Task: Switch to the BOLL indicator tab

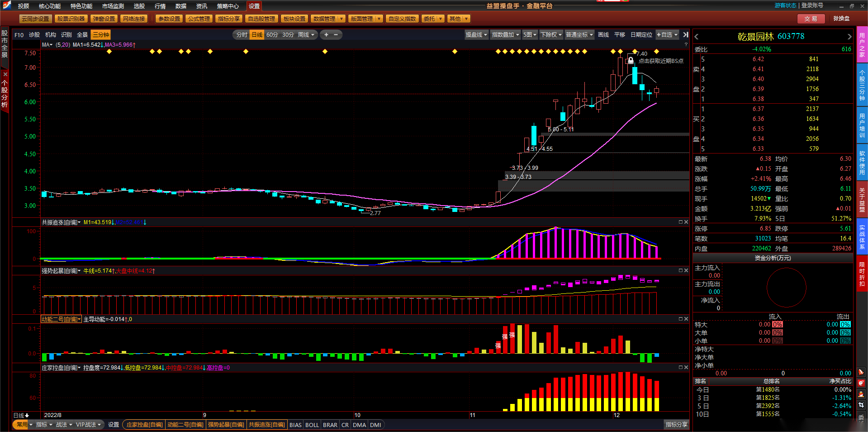Action: tap(312, 425)
